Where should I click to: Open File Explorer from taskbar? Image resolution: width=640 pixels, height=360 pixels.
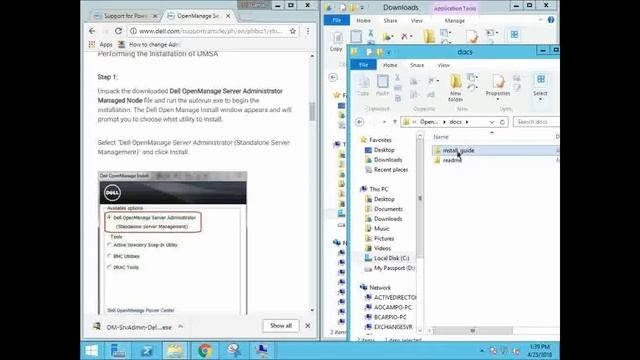[175, 351]
